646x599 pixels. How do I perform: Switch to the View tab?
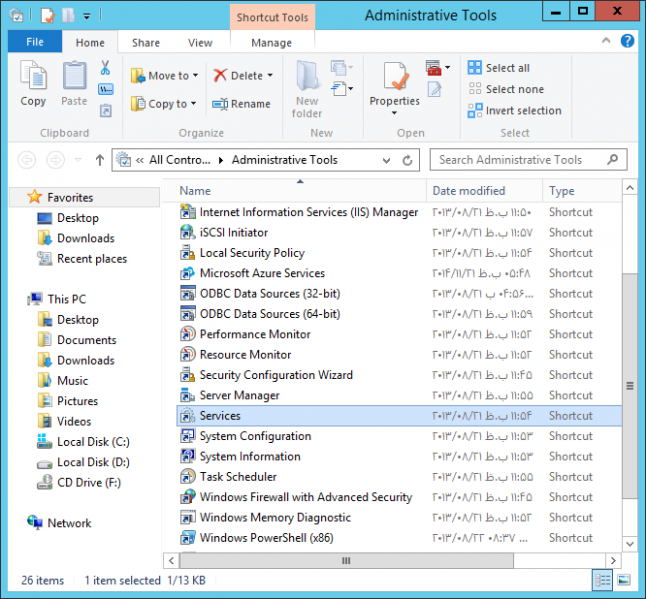[x=200, y=42]
